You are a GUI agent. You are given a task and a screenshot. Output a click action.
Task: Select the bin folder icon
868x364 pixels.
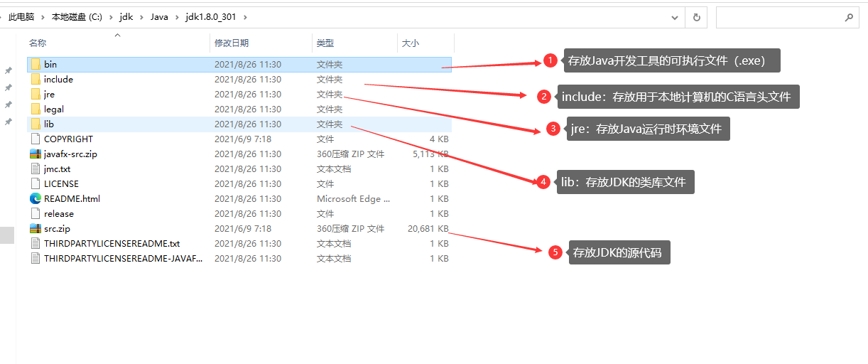pyautogui.click(x=36, y=64)
